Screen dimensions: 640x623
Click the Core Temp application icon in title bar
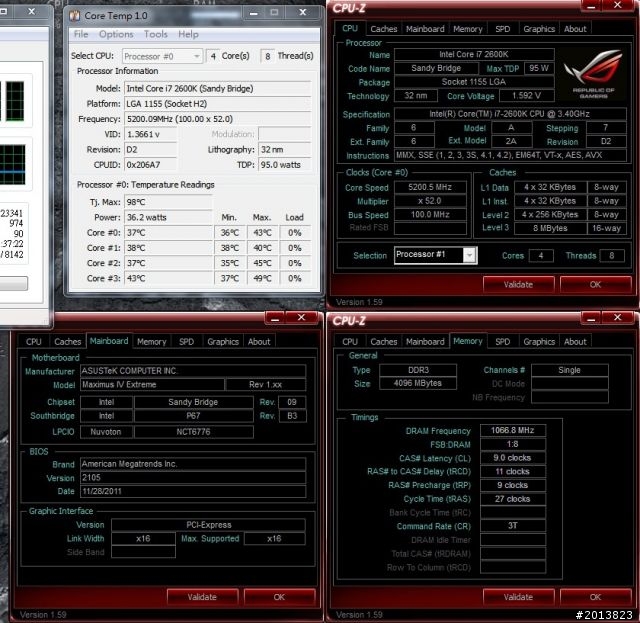tap(75, 16)
